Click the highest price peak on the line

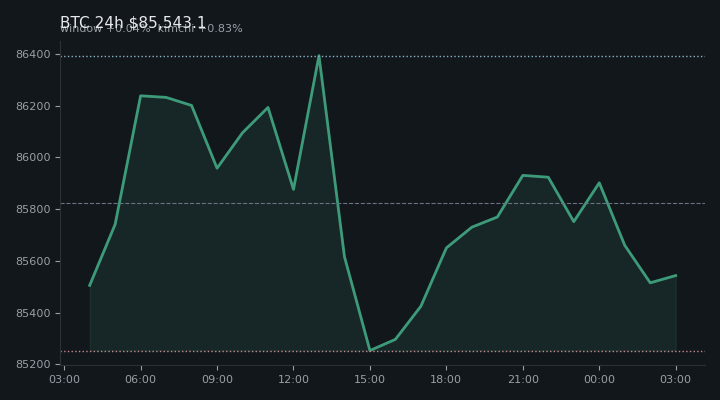point(319,56)
